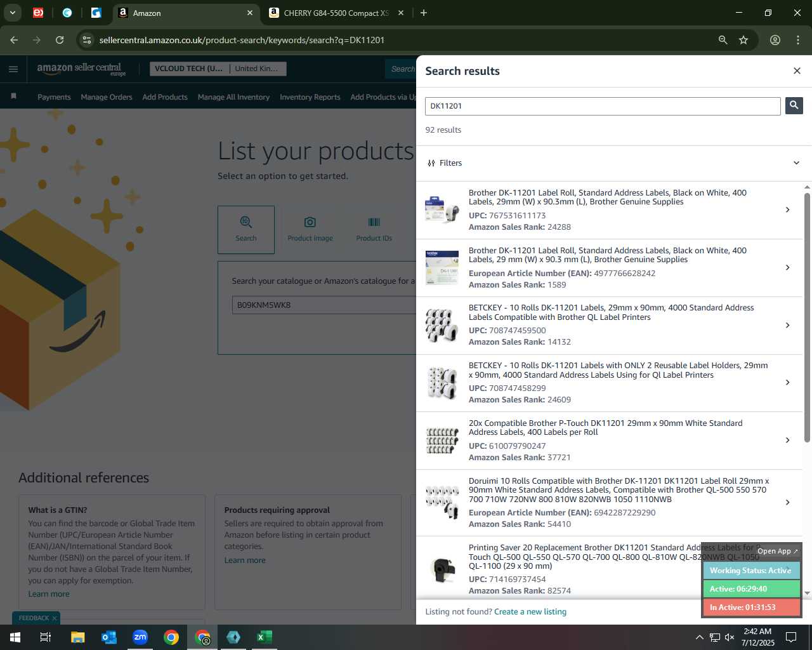Screen dimensions: 812x650
Task: Click the zoom magnifier icon in address bar
Action: (723, 40)
